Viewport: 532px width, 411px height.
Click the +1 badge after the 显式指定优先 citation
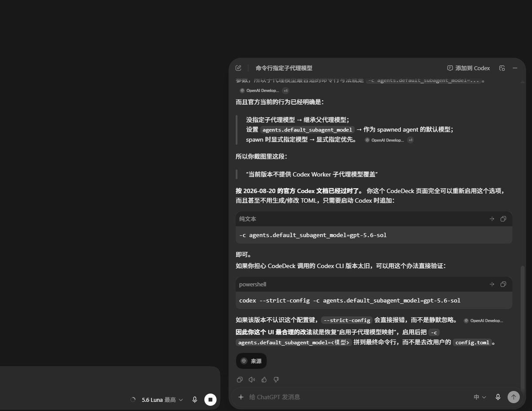[410, 140]
